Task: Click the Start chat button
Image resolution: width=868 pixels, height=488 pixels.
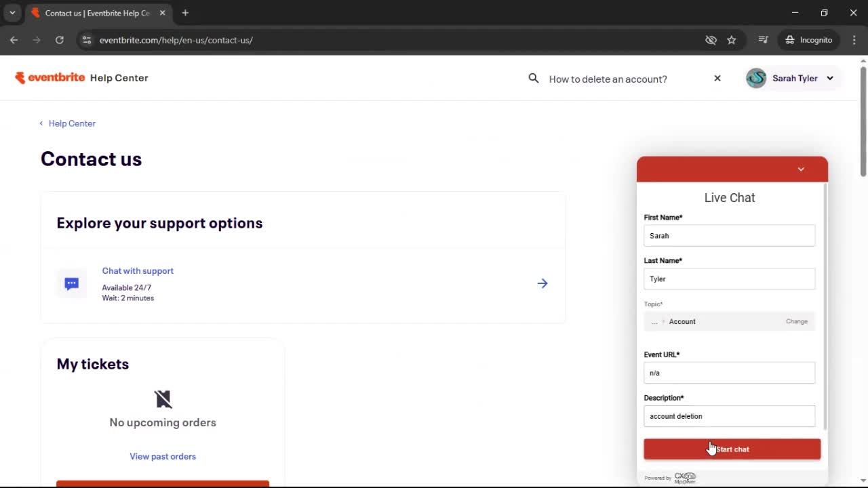Action: click(x=732, y=449)
